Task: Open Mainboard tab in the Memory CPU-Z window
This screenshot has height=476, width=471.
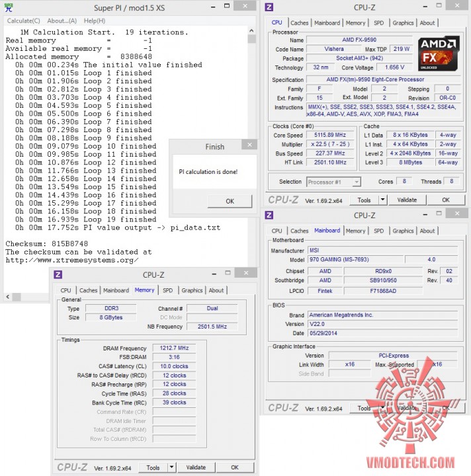Action: pyautogui.click(x=116, y=290)
